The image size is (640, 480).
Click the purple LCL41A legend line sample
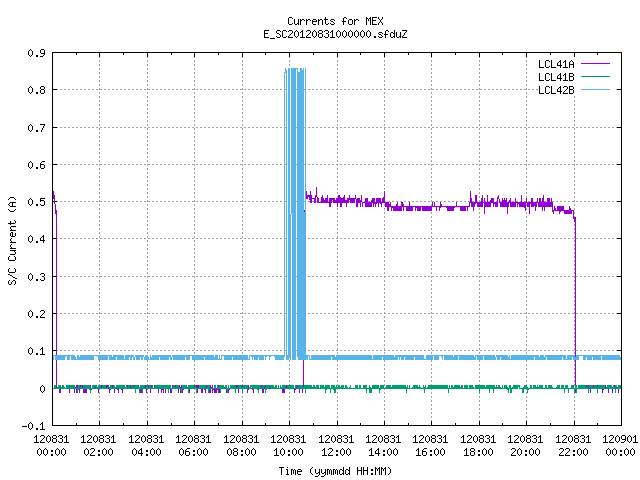click(x=595, y=64)
